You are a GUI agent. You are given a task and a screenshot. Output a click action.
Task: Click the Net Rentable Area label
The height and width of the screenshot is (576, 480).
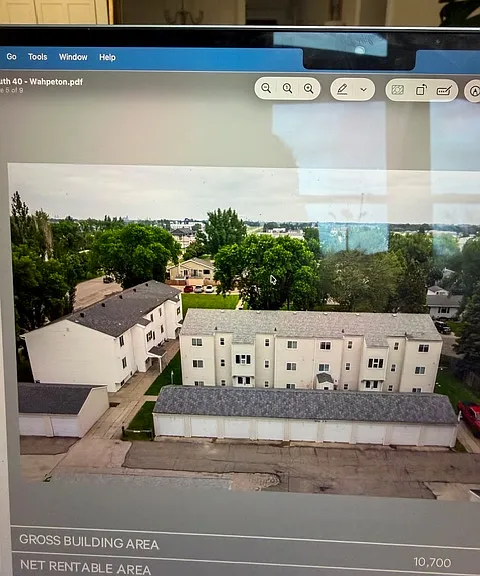(x=85, y=566)
